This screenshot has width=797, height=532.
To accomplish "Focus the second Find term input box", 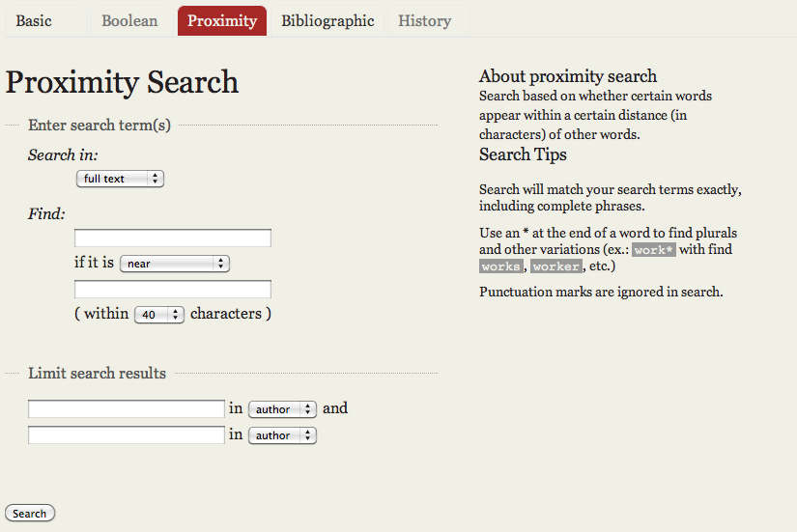I will [x=173, y=289].
